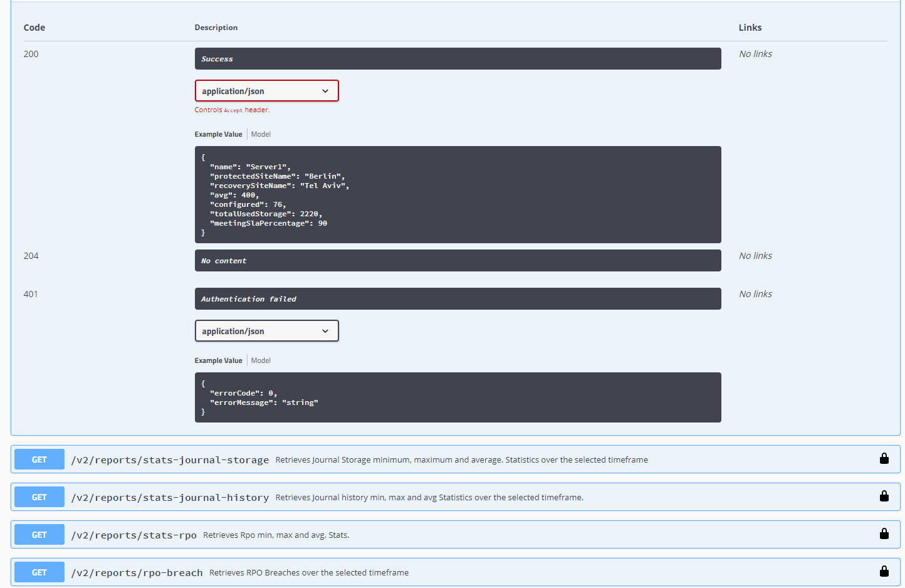Open the /v2/reports/rpo-breach endpoint path
This screenshot has height=588, width=905.
point(137,573)
